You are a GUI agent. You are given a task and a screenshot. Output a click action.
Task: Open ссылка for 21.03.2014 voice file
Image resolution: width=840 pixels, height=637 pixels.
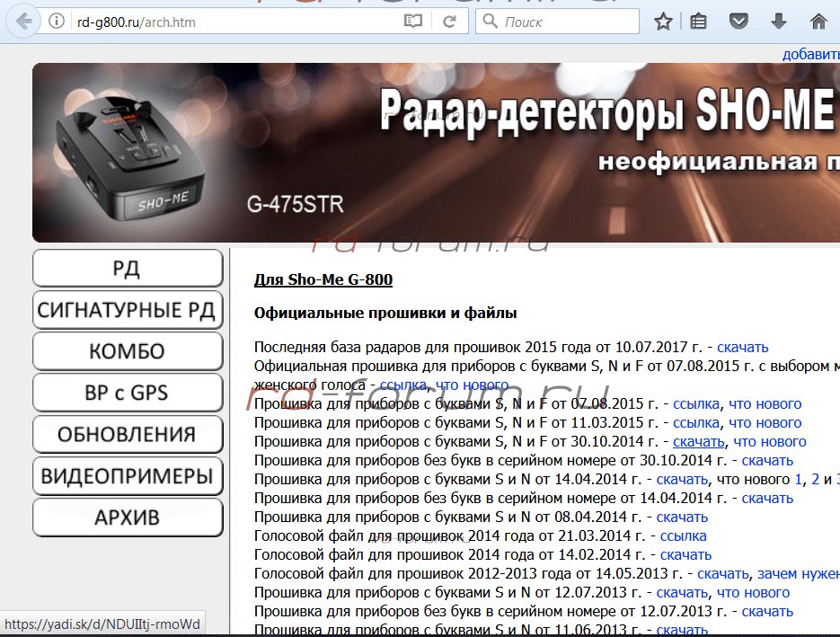tap(683, 535)
